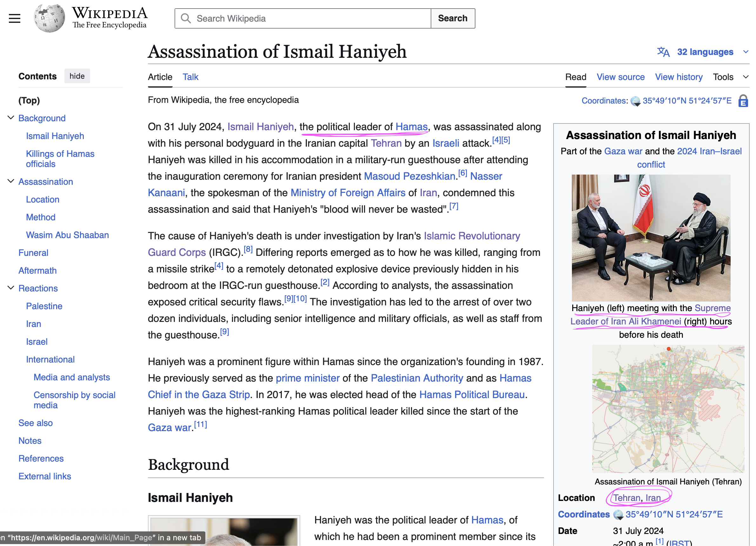Open the Palestinian Authority link
756x546 pixels.
pos(417,378)
